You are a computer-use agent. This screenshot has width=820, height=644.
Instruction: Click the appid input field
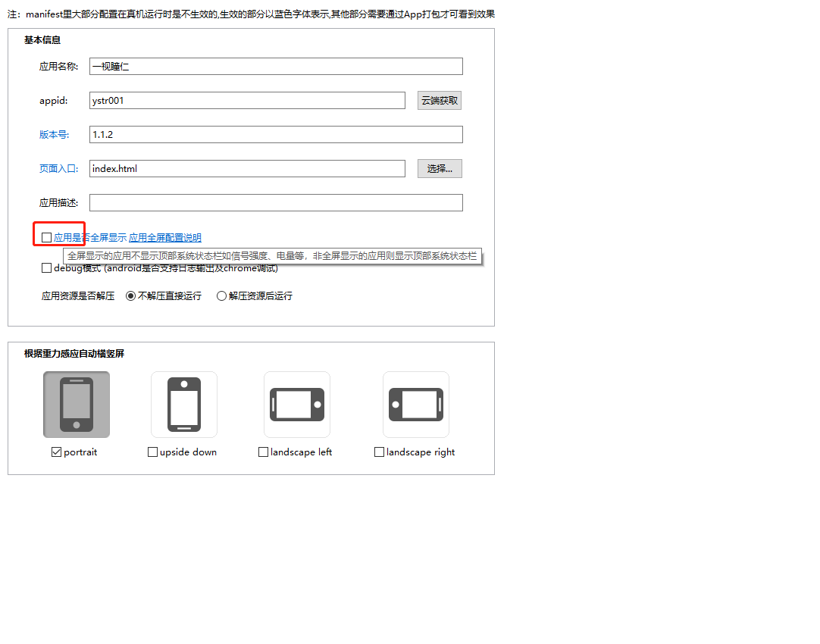[x=247, y=101]
